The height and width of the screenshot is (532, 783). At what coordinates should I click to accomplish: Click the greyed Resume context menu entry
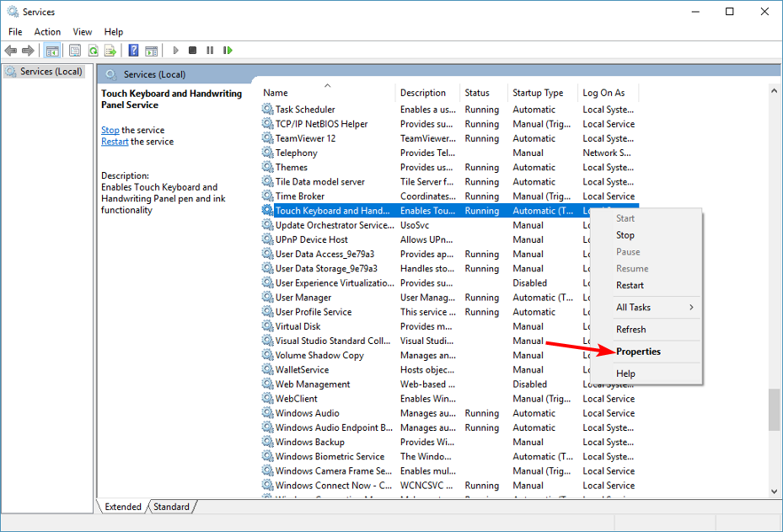click(646, 269)
